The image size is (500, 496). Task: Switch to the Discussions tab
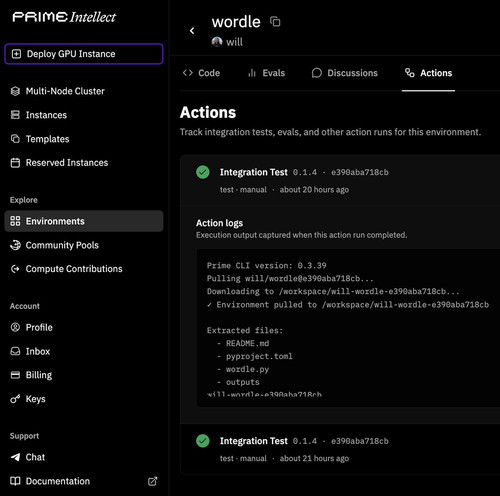tap(345, 73)
